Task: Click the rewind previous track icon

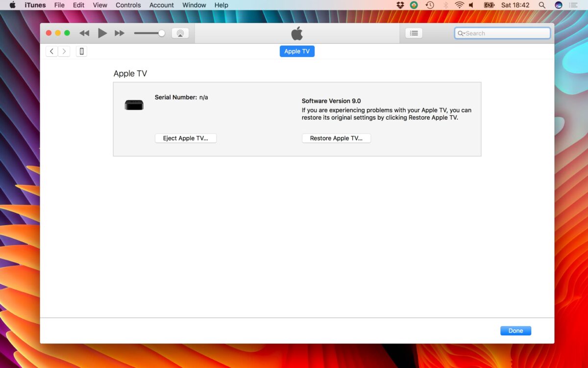Action: tap(84, 33)
